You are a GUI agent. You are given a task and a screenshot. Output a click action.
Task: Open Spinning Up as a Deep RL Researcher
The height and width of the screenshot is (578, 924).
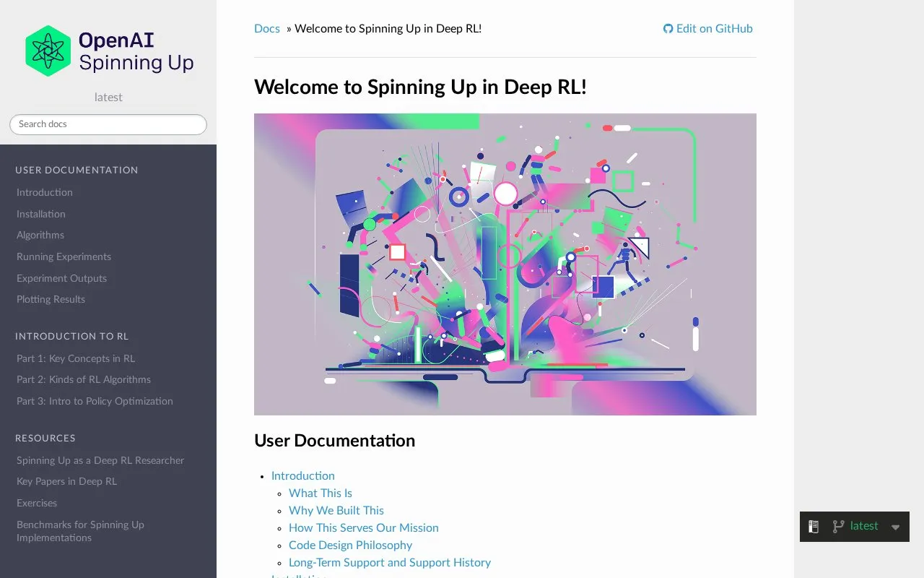pyautogui.click(x=100, y=460)
